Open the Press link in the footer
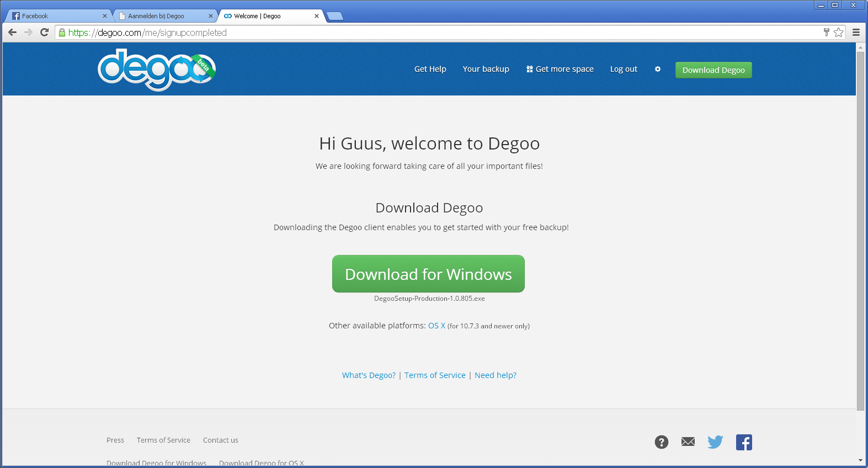 [x=115, y=440]
